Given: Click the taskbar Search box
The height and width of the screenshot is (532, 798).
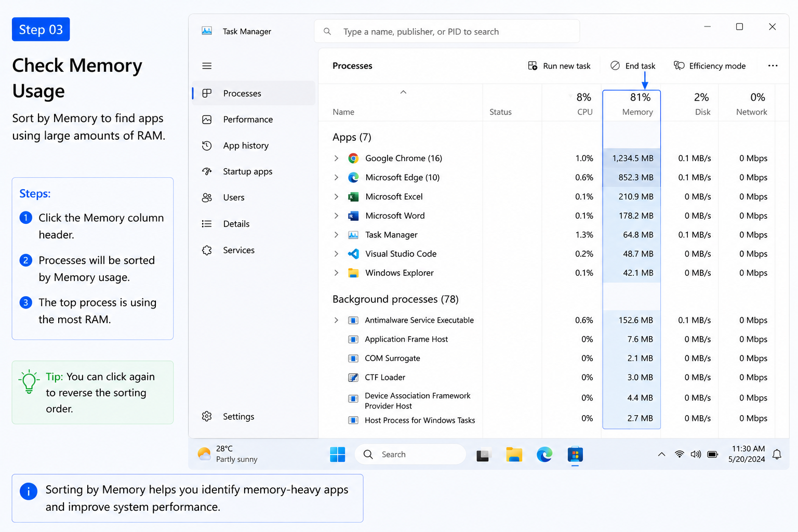Looking at the screenshot, I should point(410,455).
